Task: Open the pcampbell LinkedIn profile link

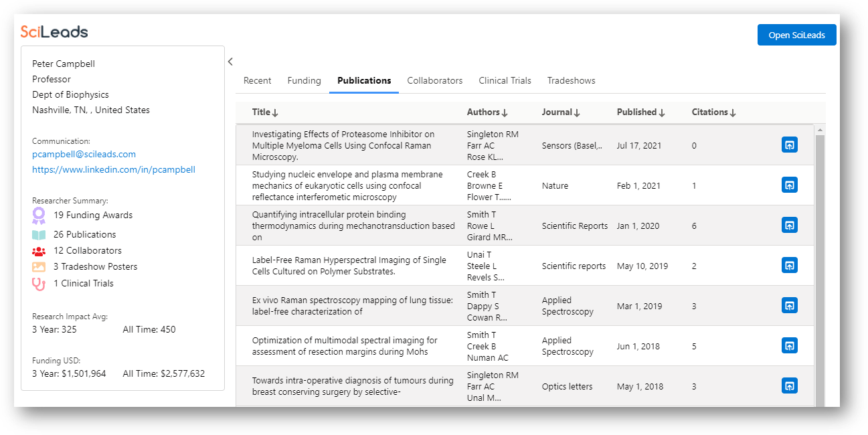Action: point(114,169)
